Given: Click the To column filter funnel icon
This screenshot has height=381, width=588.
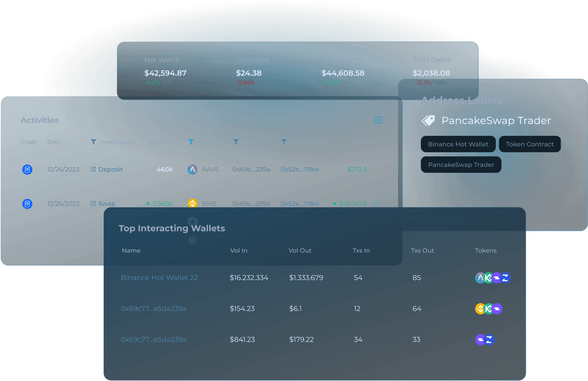Looking at the screenshot, I should click(x=284, y=142).
